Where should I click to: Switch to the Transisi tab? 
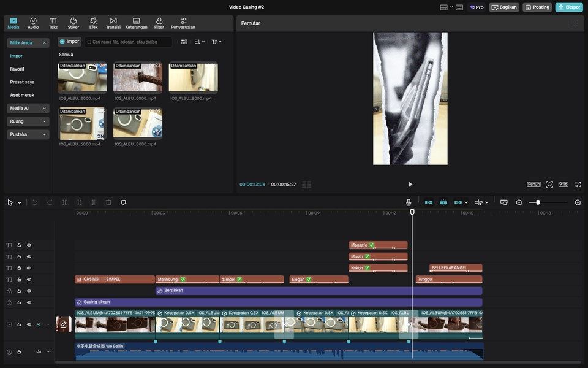(113, 23)
